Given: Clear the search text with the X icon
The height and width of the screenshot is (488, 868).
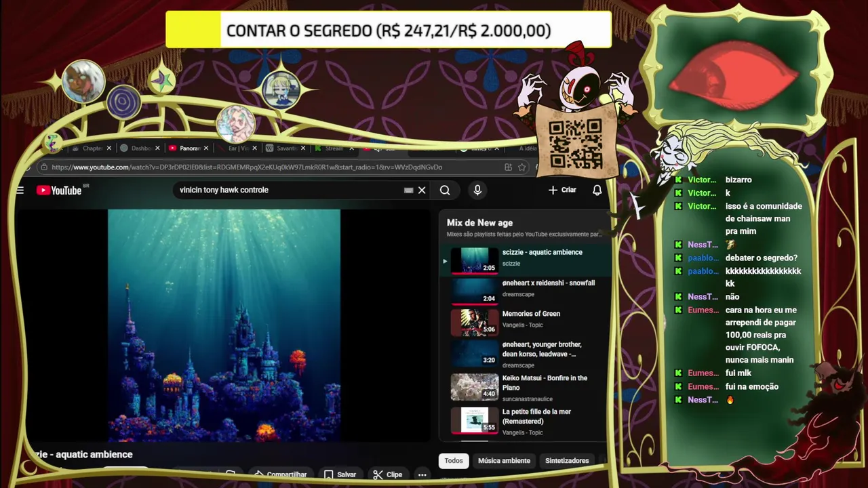Looking at the screenshot, I should coord(422,190).
